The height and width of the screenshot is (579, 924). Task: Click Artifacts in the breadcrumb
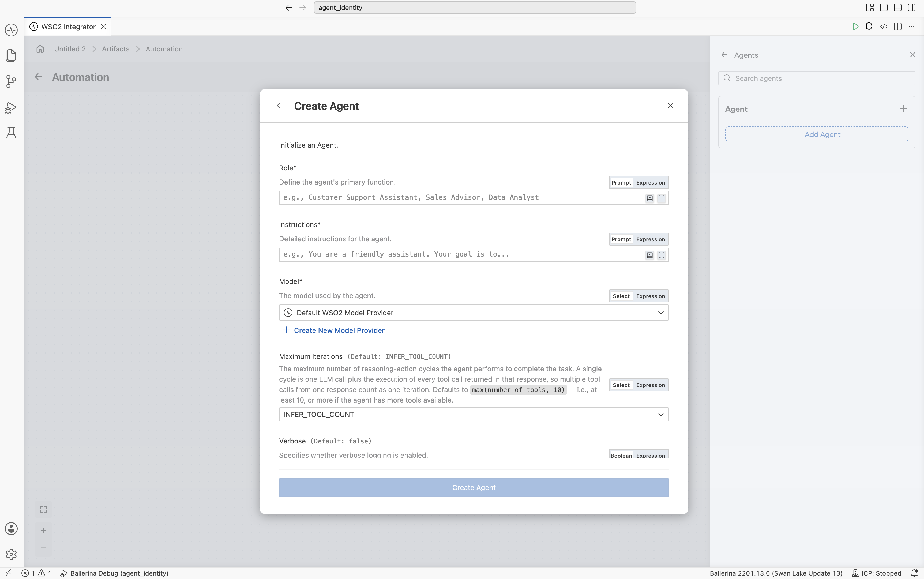[116, 49]
